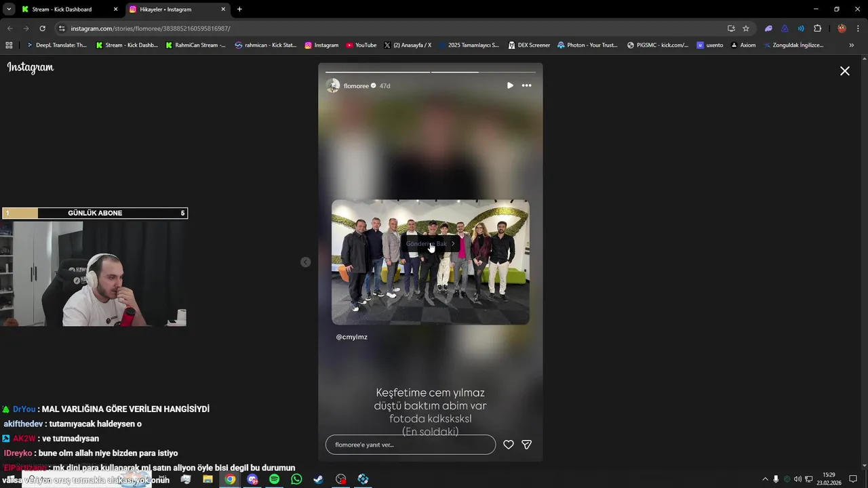The width and height of the screenshot is (868, 488).
Task: Open the Photon - Your Trust... bookmark
Action: coord(587,45)
